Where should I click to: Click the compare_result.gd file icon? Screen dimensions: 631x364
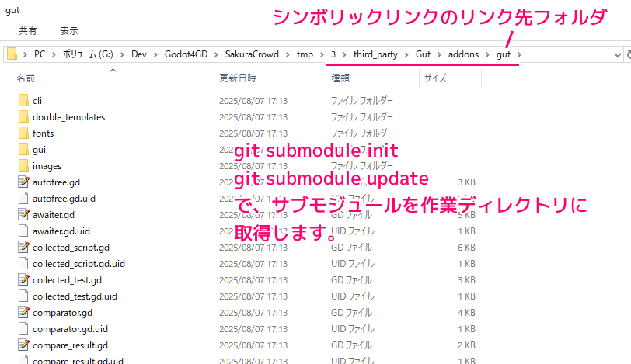tap(23, 345)
